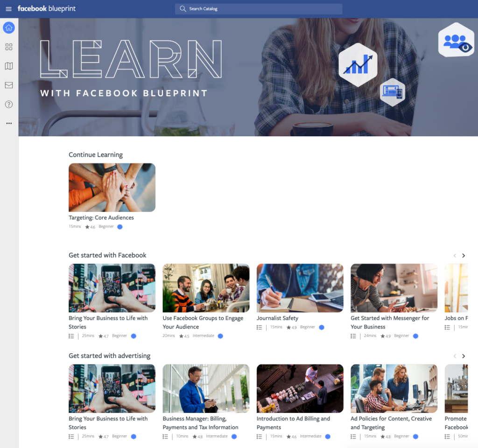Click the Ad Billing and Payments thumbnail
The height and width of the screenshot is (448, 478).
coord(300,389)
